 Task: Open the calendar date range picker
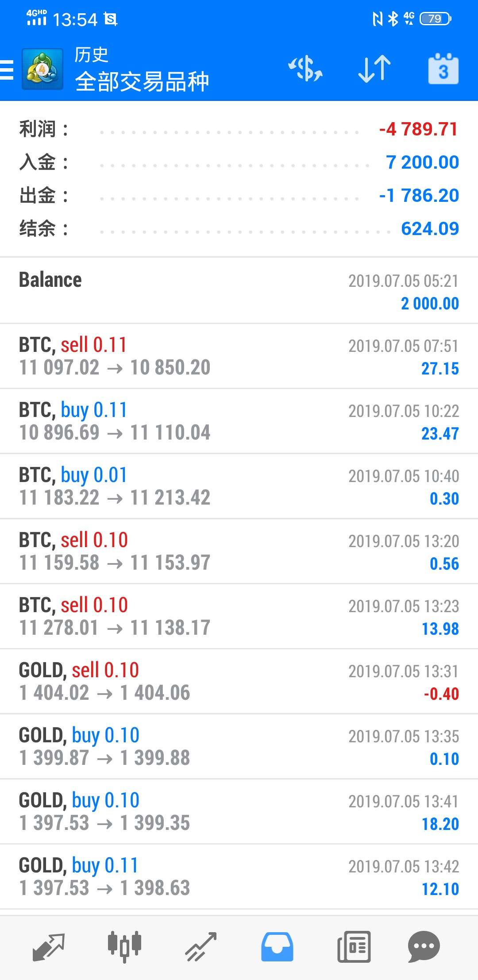tap(443, 69)
